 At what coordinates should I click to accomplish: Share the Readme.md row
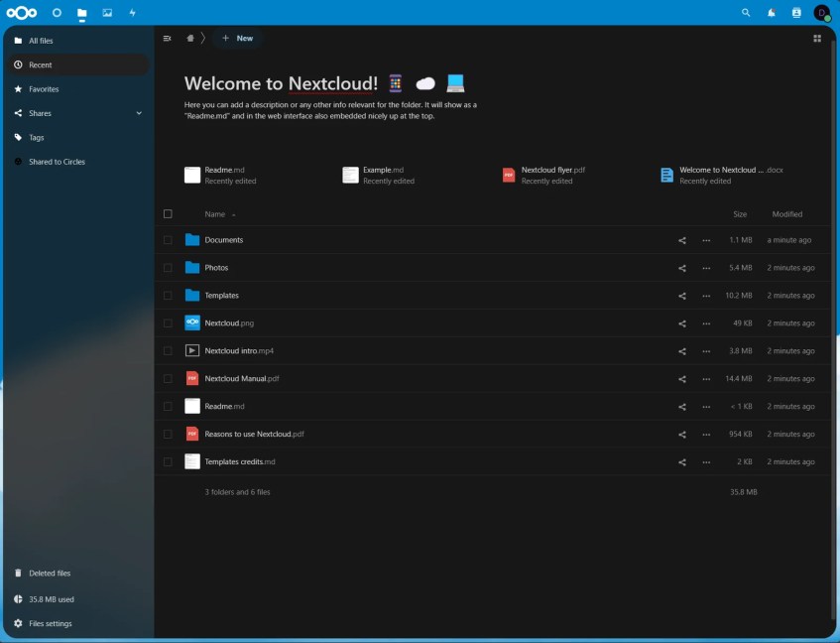tap(682, 407)
